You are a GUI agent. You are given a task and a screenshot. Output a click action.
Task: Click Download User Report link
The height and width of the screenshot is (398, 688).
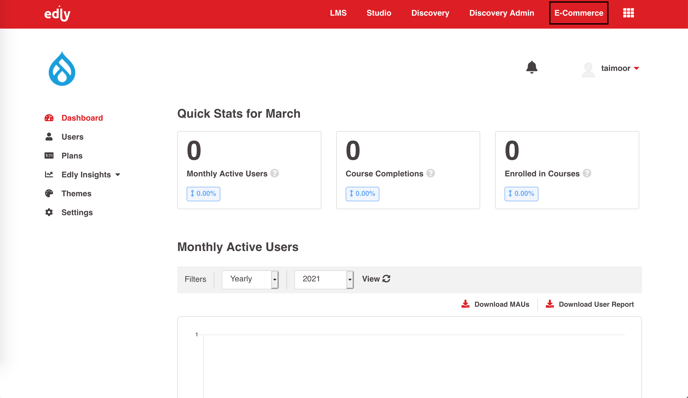pos(596,304)
